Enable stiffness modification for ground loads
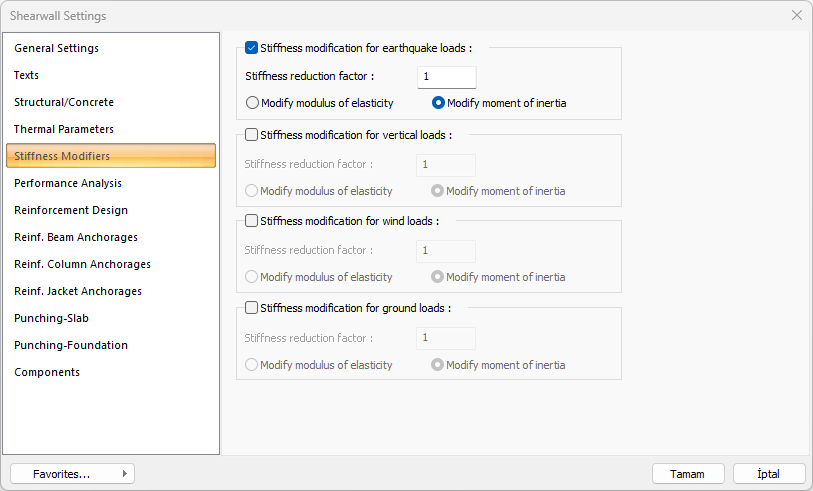Image resolution: width=813 pixels, height=491 pixels. point(252,308)
